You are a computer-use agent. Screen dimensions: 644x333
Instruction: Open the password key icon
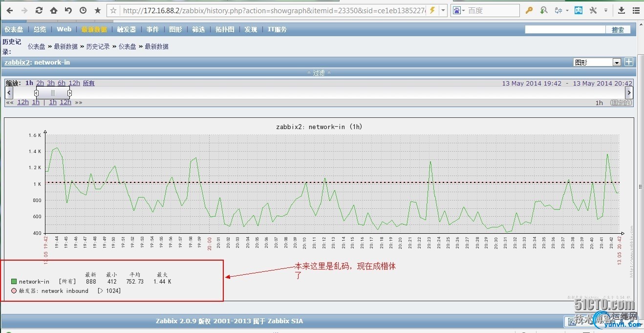click(x=529, y=10)
